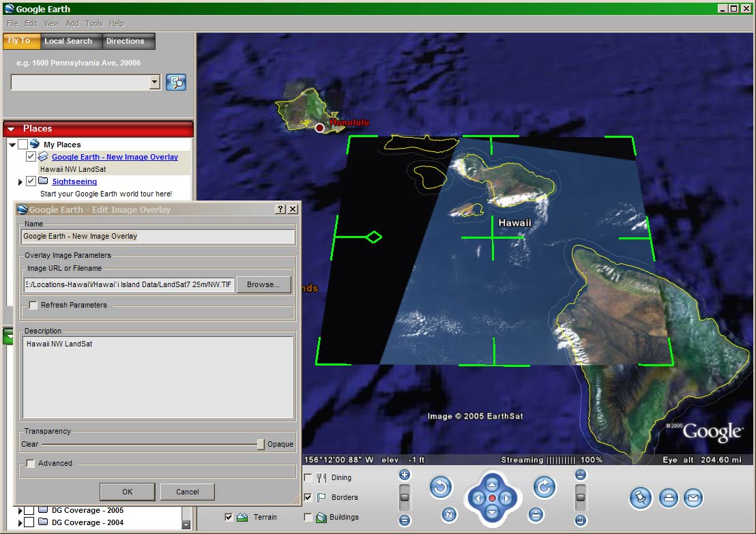Uncheck the Borders layer checkbox
The height and width of the screenshot is (534, 756).
coord(308,497)
